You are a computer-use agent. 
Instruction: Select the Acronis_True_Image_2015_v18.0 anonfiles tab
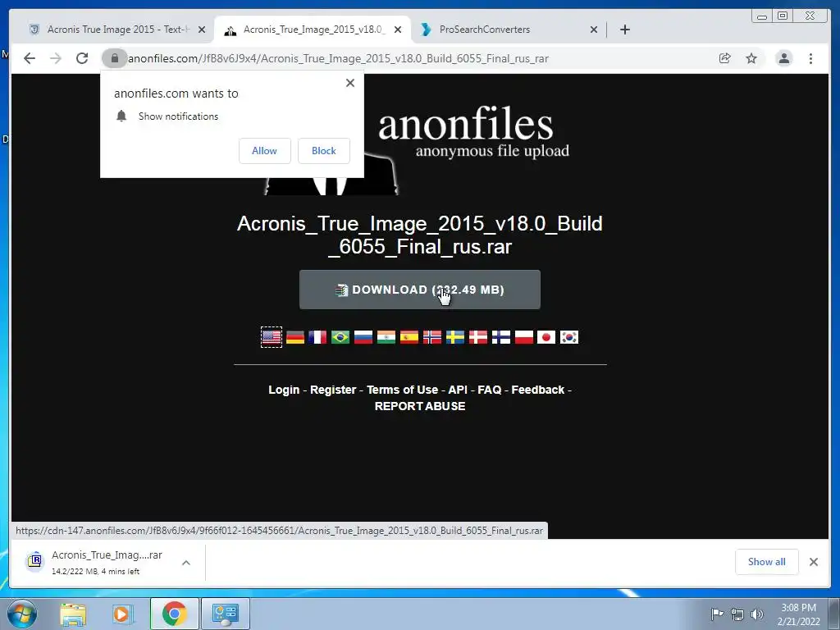pos(313,30)
